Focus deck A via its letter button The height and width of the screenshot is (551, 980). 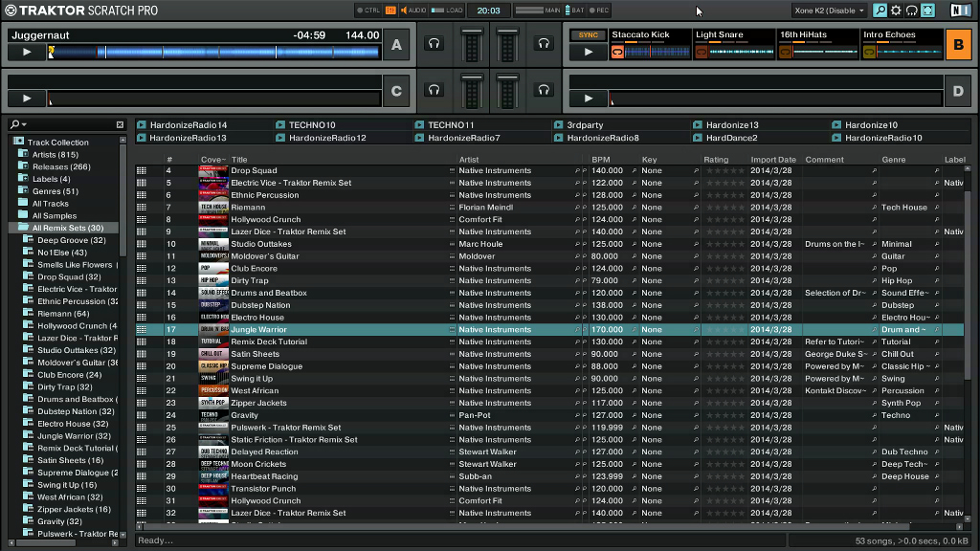396,45
